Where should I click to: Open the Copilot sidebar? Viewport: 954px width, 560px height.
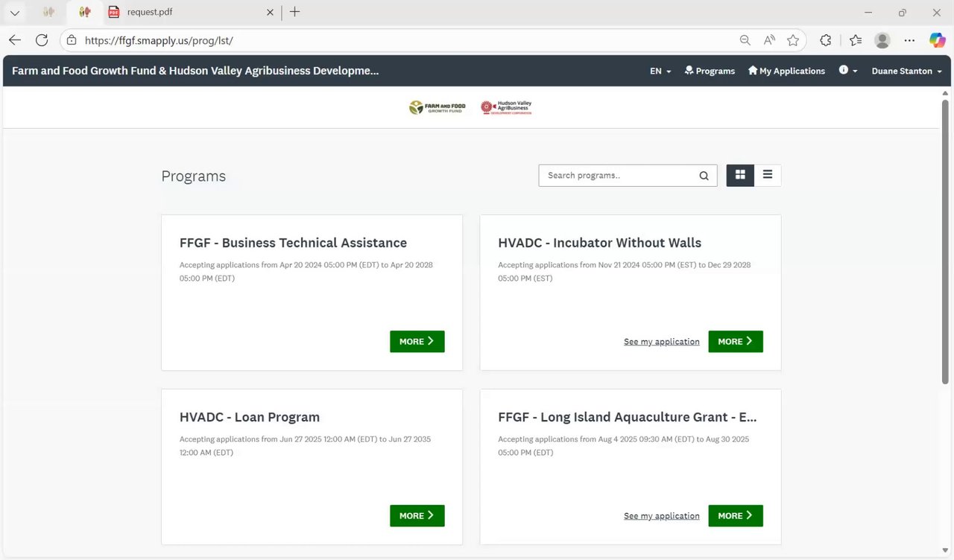pyautogui.click(x=937, y=40)
